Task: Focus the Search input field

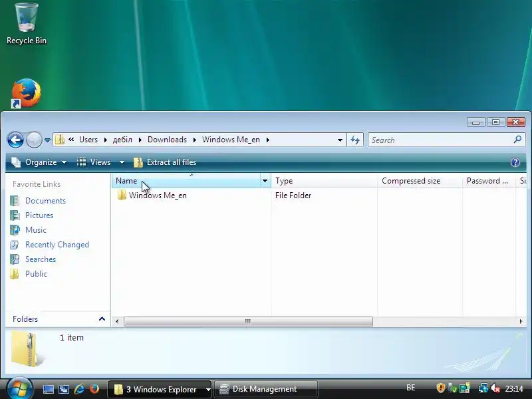Action: point(441,140)
